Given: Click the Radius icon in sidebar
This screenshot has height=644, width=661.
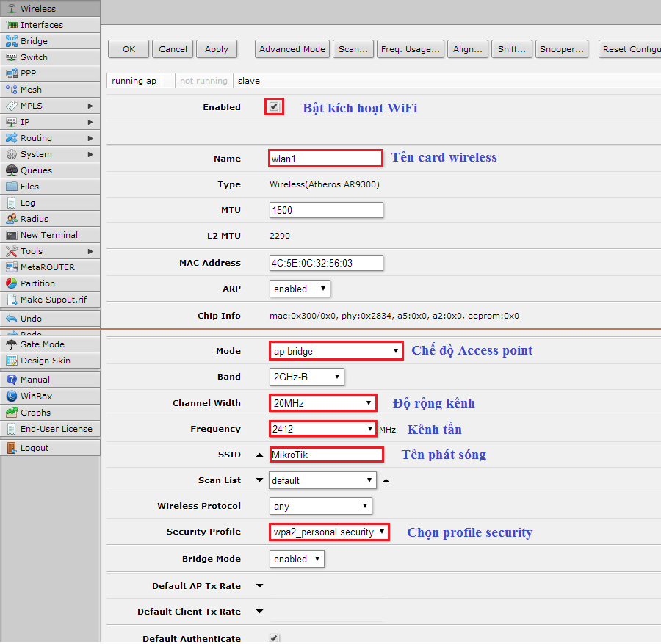Looking at the screenshot, I should [x=12, y=219].
